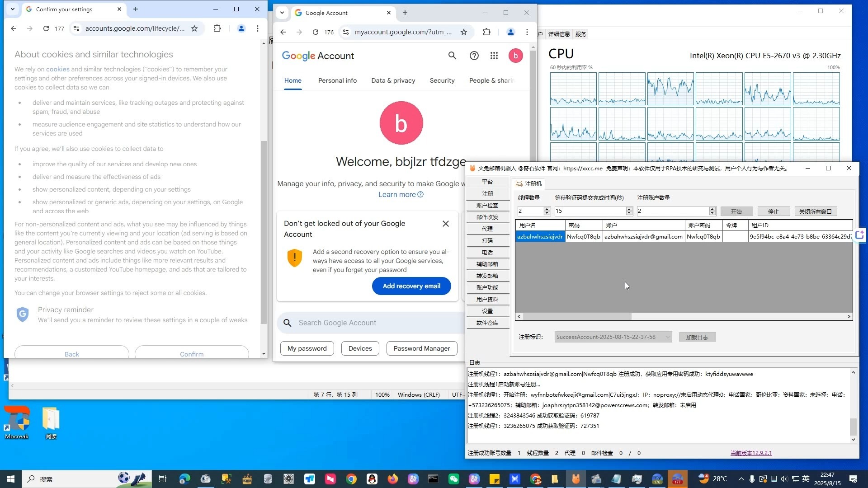Decrease the 注册账户数量 value with the down arrow
This screenshot has width=868, height=488.
(x=712, y=213)
